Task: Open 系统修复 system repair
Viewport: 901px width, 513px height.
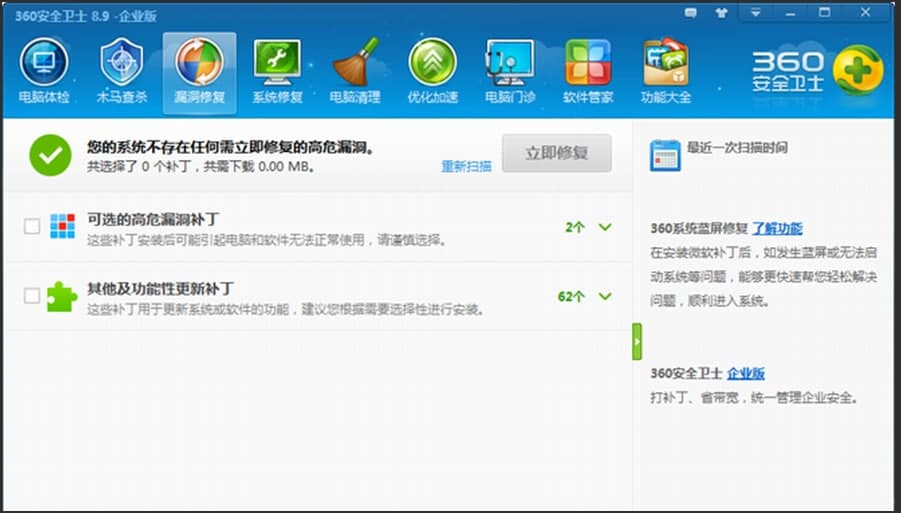Action: tap(278, 72)
